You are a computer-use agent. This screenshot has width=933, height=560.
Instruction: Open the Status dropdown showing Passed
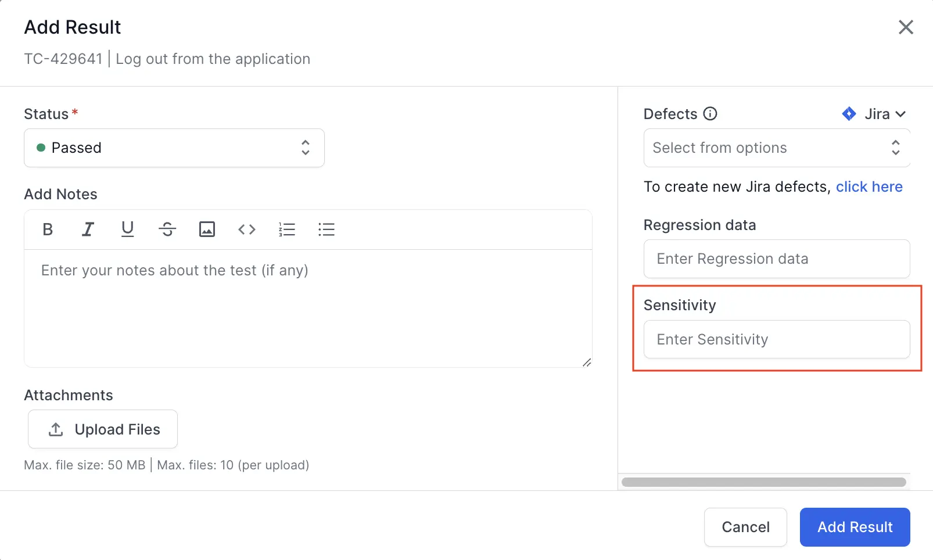(174, 148)
